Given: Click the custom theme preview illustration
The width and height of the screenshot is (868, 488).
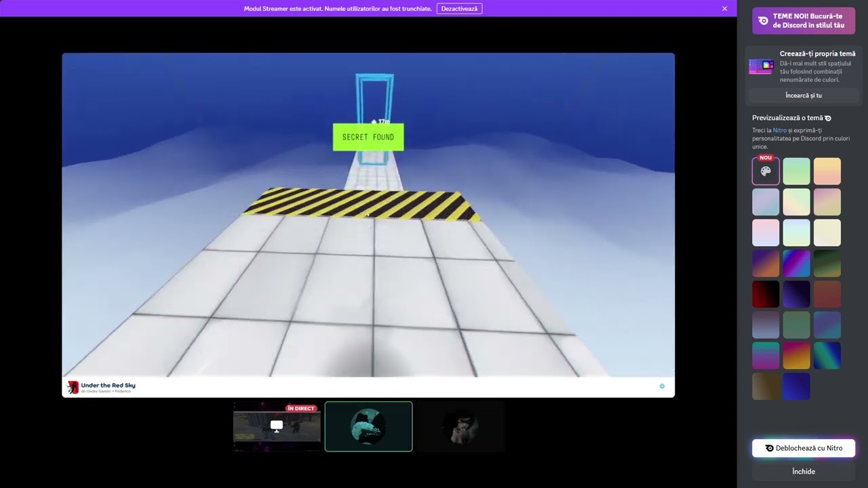Looking at the screenshot, I should tap(762, 66).
